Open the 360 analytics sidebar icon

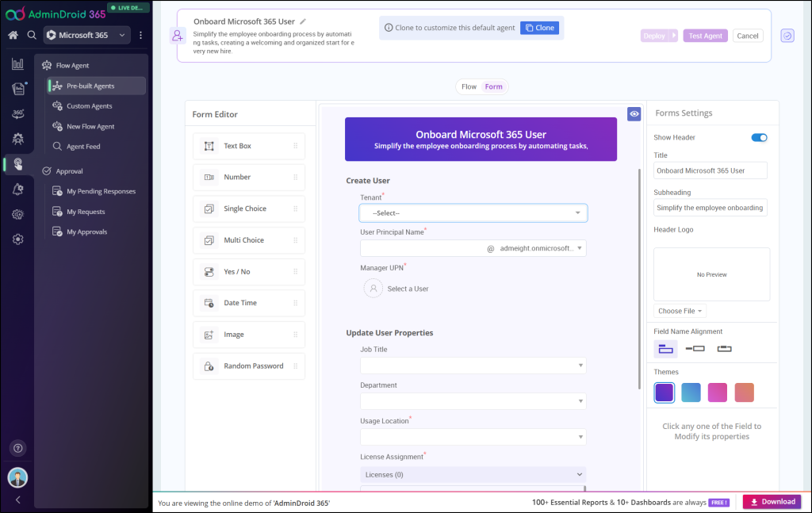17,113
